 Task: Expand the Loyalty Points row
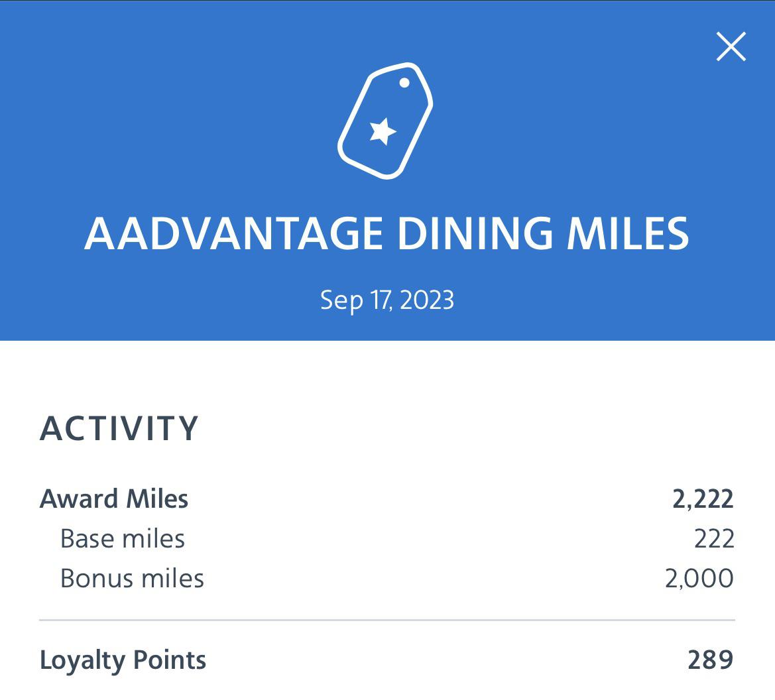click(387, 660)
